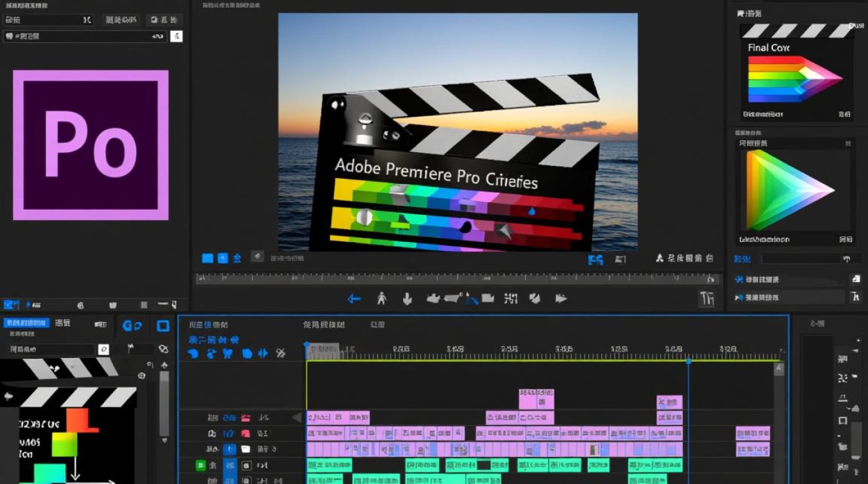
Task: Click the white button in the top-left panel
Action: click(x=176, y=36)
